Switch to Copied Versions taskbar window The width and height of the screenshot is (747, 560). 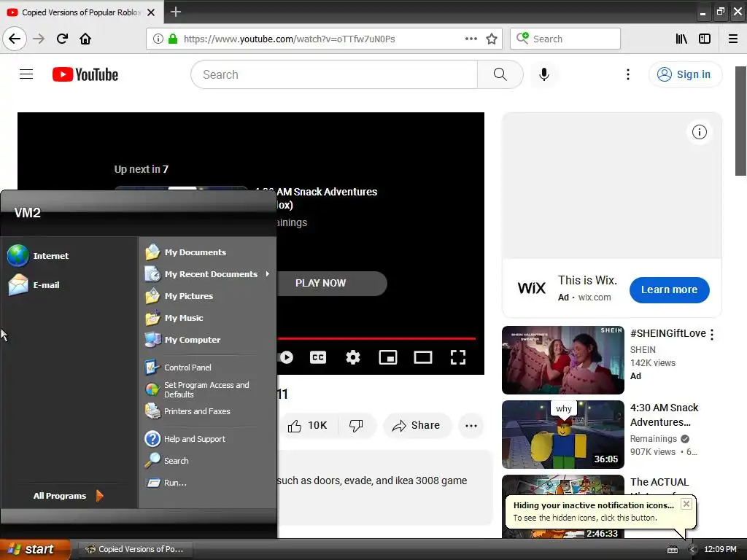[135, 550]
